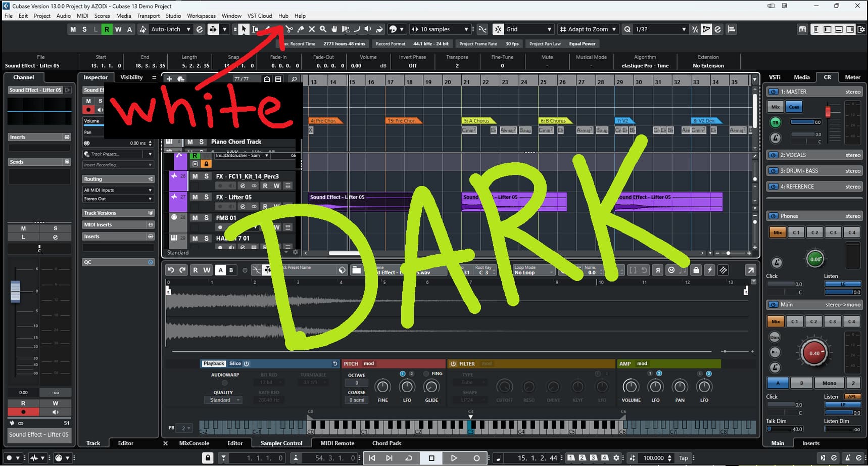
Task: Switch to the Visibility tab
Action: [131, 77]
